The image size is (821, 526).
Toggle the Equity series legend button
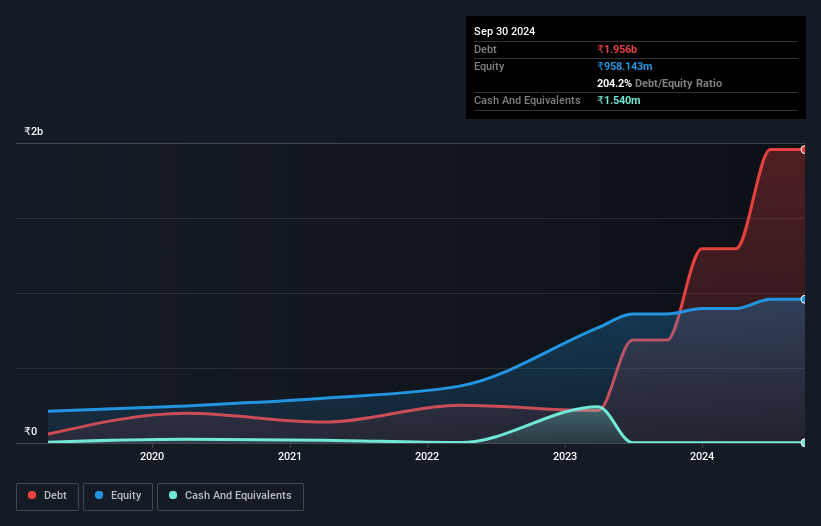(x=118, y=496)
